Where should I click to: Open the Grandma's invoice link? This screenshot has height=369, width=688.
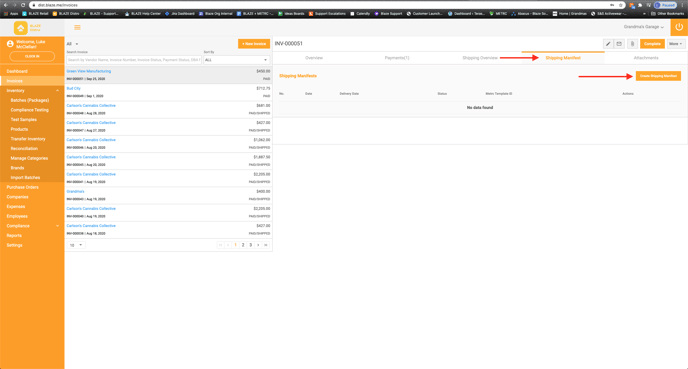(75, 191)
